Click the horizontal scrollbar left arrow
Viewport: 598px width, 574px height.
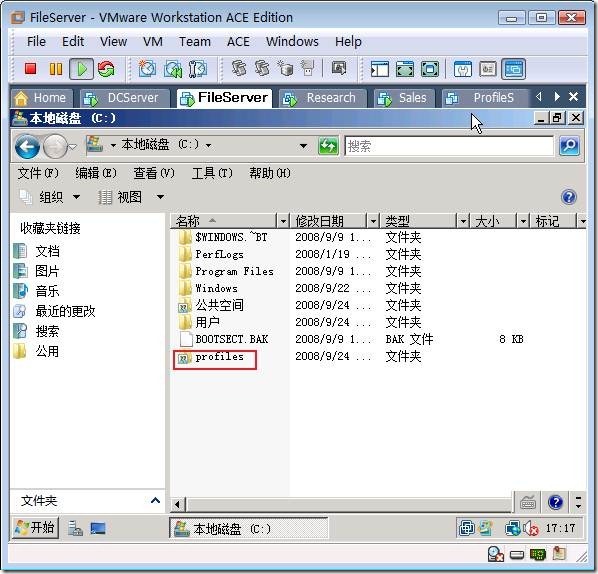click(x=177, y=504)
